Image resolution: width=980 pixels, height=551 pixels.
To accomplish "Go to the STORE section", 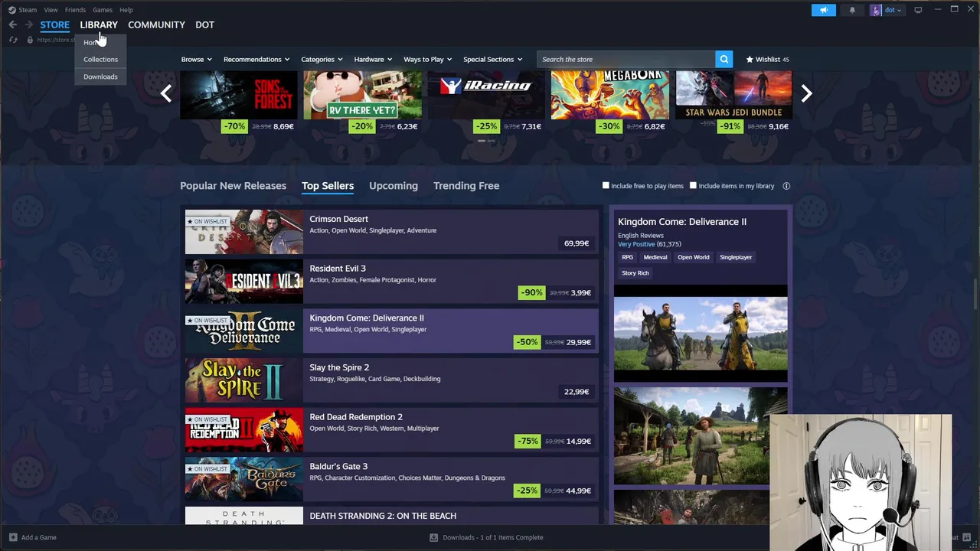I will pos(54,24).
